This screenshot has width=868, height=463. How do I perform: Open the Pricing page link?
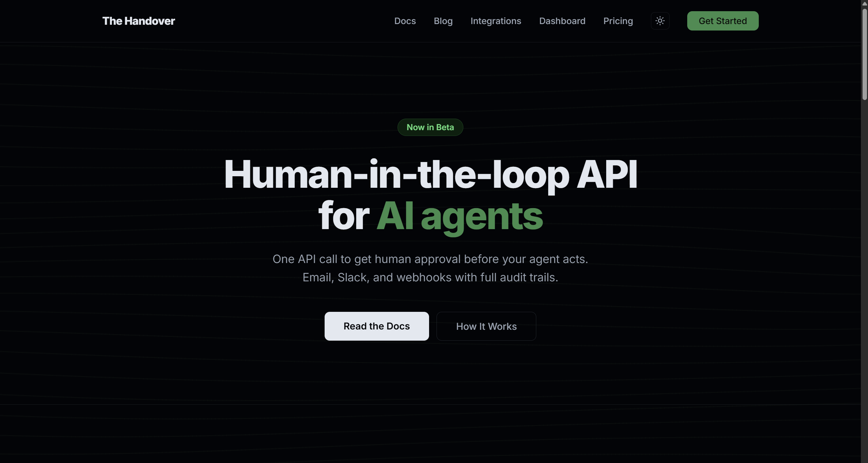tap(618, 21)
